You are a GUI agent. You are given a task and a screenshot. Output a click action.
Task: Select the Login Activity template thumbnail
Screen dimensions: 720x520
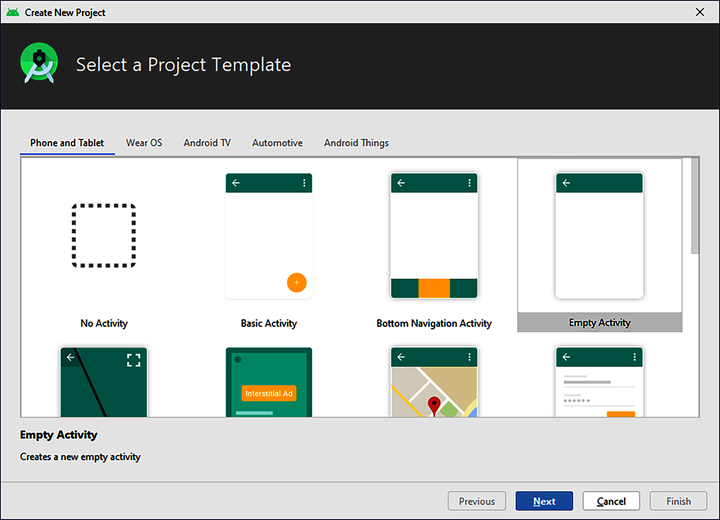pyautogui.click(x=599, y=382)
